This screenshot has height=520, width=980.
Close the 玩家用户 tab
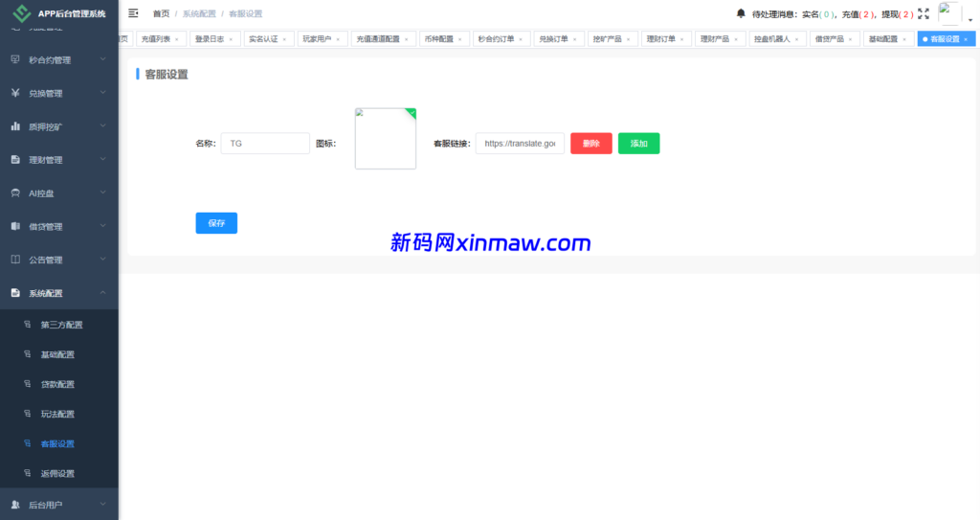point(338,39)
